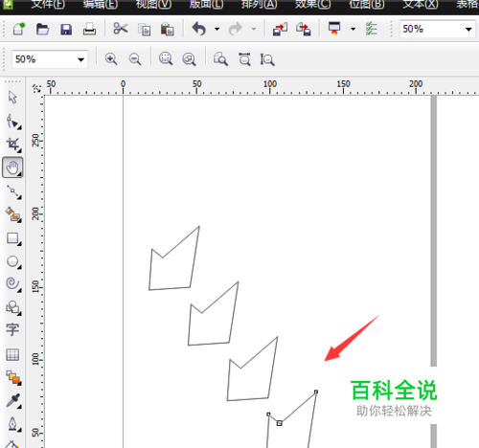Select the Text tool 字
Viewport: 479px width, 448px height.
point(12,329)
